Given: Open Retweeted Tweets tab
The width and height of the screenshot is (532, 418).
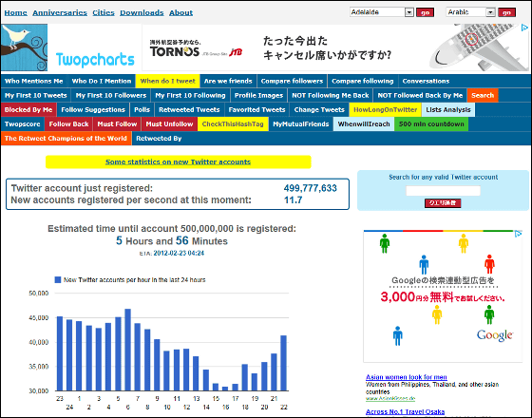Looking at the screenshot, I should pos(189,109).
